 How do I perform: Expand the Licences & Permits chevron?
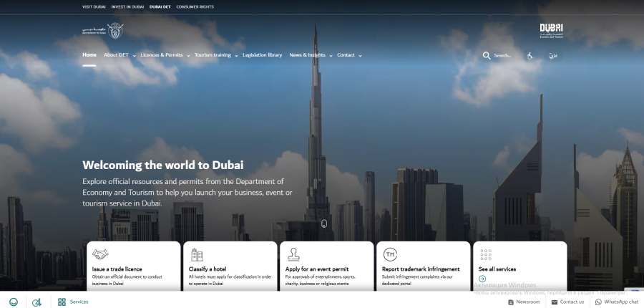[188, 56]
